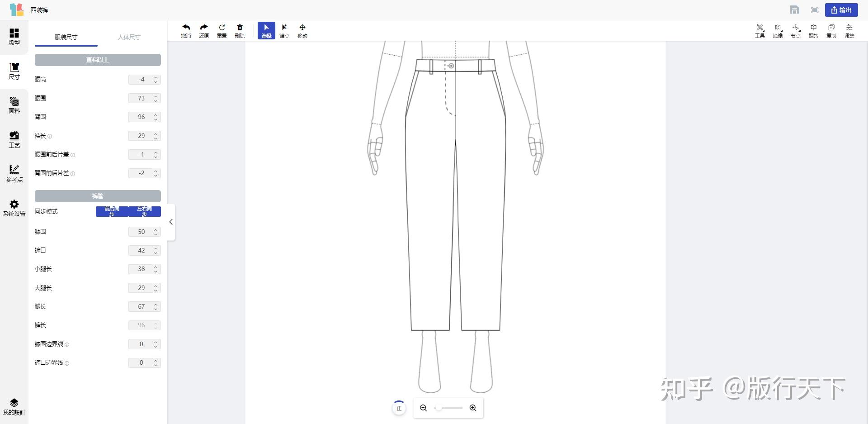This screenshot has width=868, height=424.
Task: Choose the 锚点 anchor point tool
Action: (284, 31)
